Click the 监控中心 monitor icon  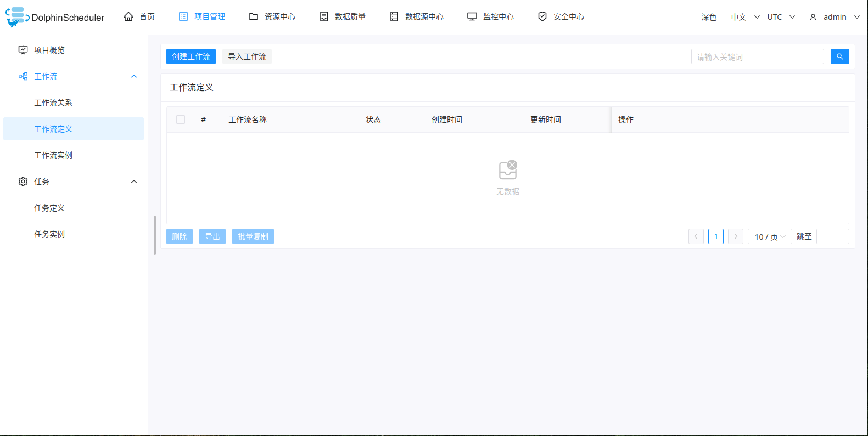[472, 16]
